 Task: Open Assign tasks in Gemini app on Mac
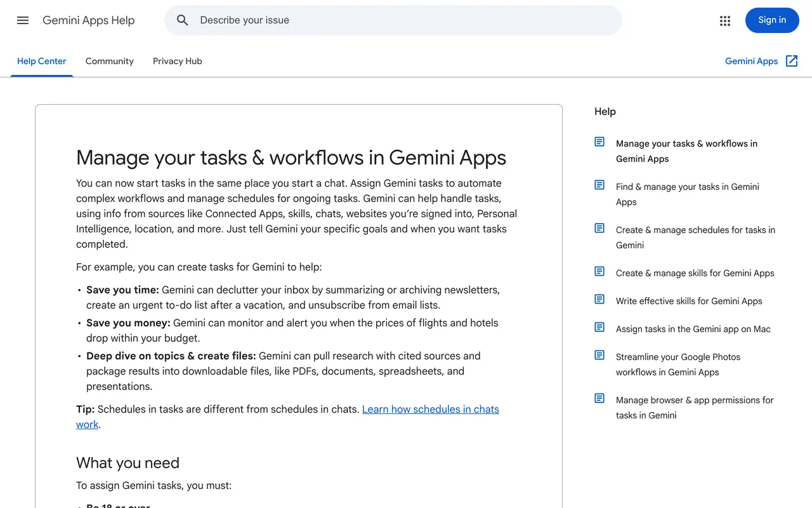pyautogui.click(x=693, y=329)
